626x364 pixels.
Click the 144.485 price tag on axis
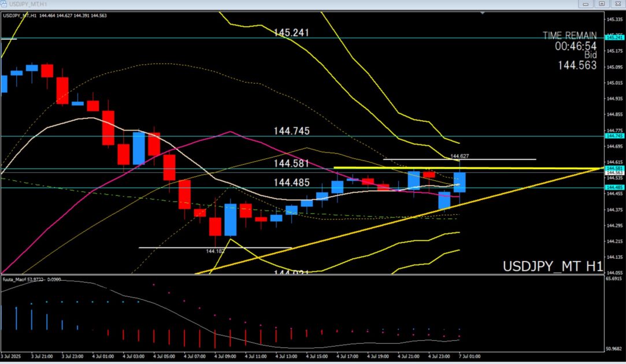click(x=613, y=188)
